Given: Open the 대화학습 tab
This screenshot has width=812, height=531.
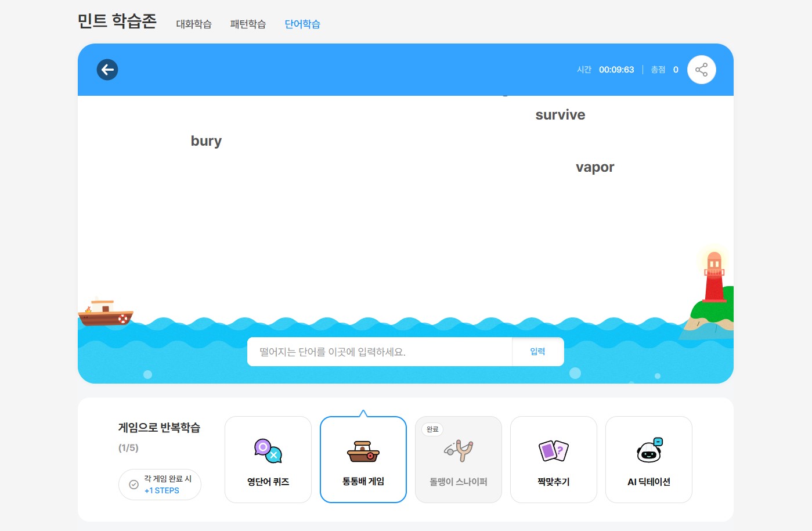Looking at the screenshot, I should pyautogui.click(x=194, y=24).
